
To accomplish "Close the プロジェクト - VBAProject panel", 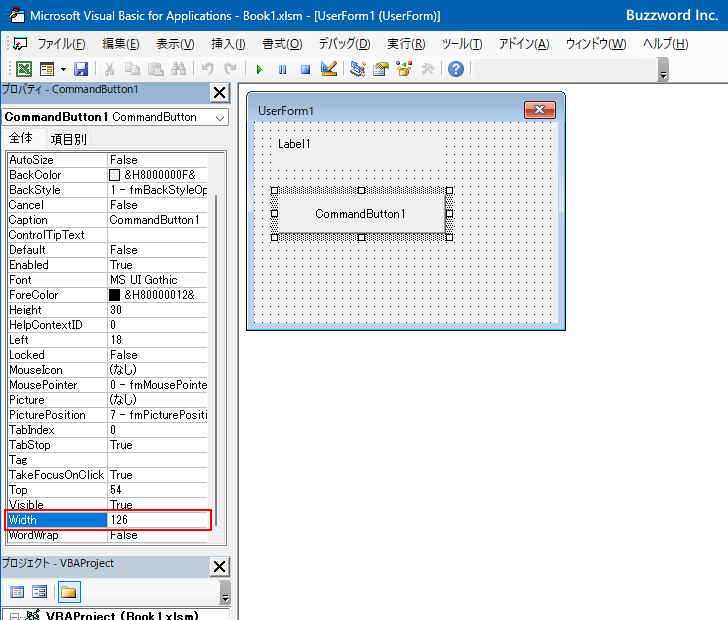I will 220,567.
